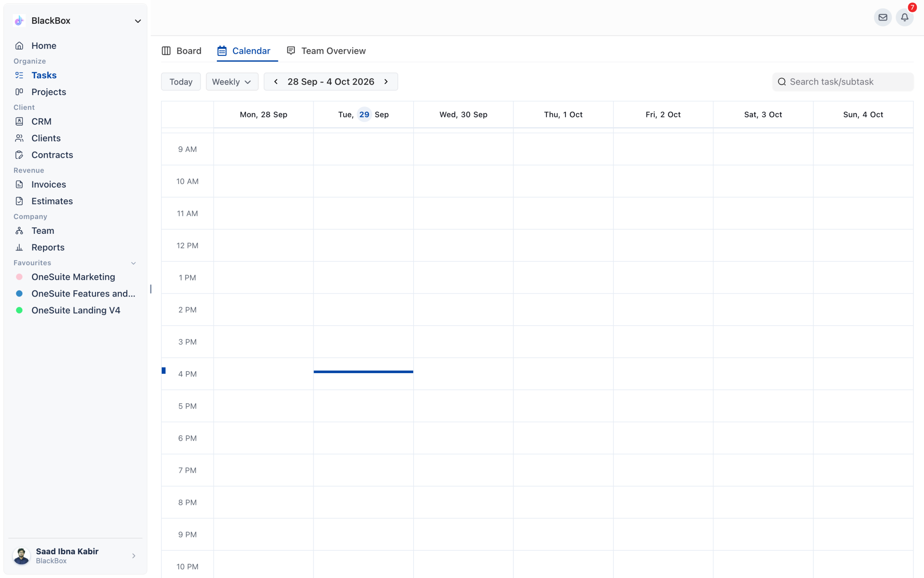Click the Reports bar chart icon

point(19,247)
